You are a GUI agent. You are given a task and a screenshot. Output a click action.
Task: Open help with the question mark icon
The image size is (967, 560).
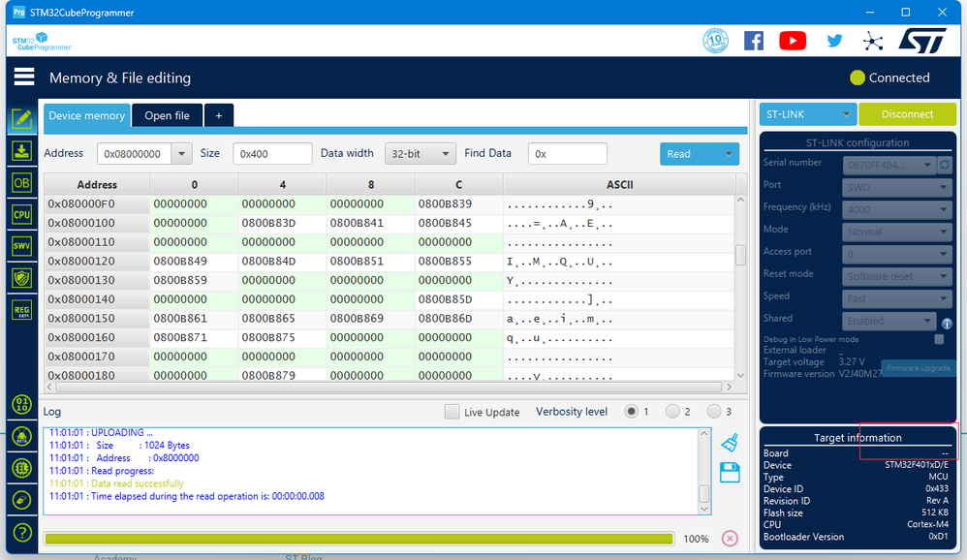pyautogui.click(x=22, y=532)
